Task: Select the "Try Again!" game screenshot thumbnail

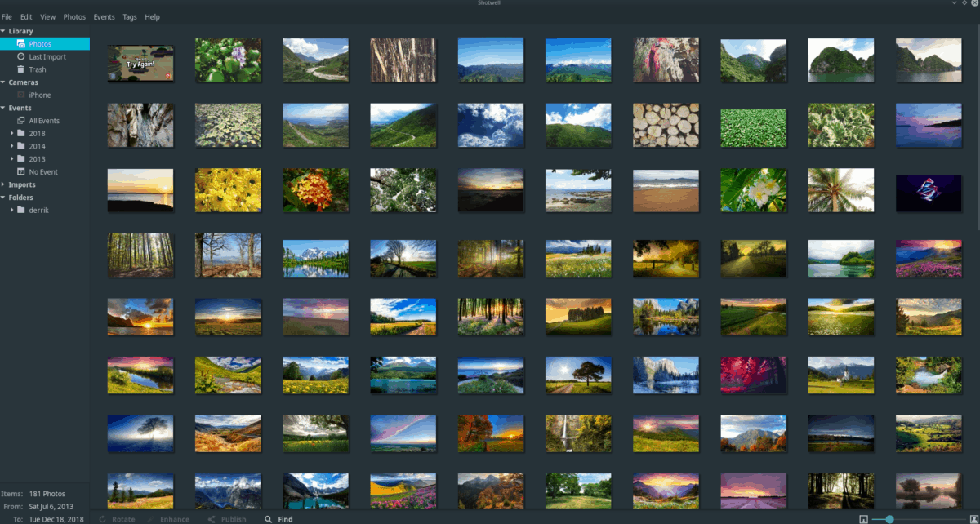Action: coord(140,64)
